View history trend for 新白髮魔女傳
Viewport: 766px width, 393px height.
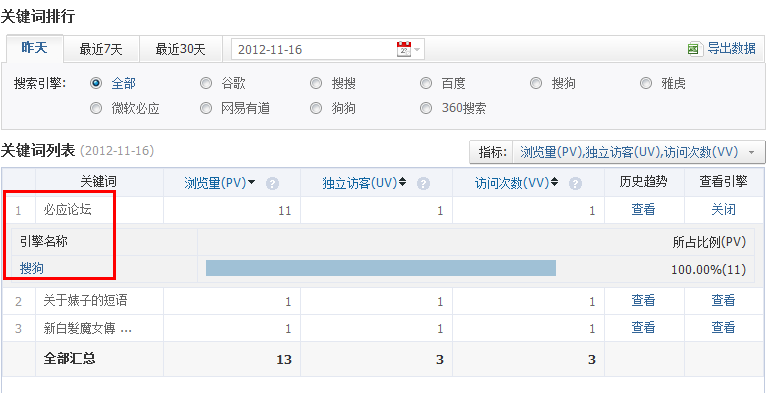pyautogui.click(x=643, y=328)
